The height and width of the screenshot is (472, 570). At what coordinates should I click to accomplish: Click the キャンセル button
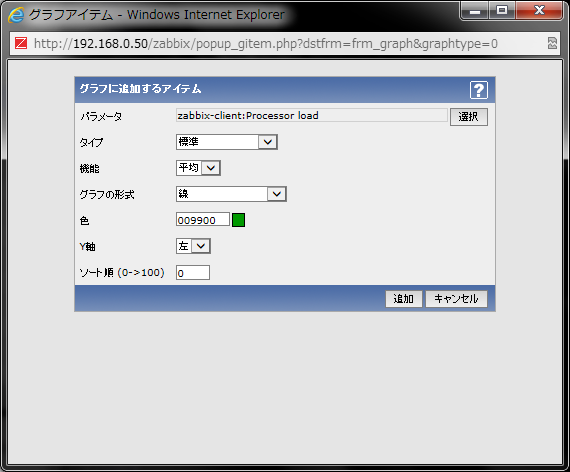point(456,299)
